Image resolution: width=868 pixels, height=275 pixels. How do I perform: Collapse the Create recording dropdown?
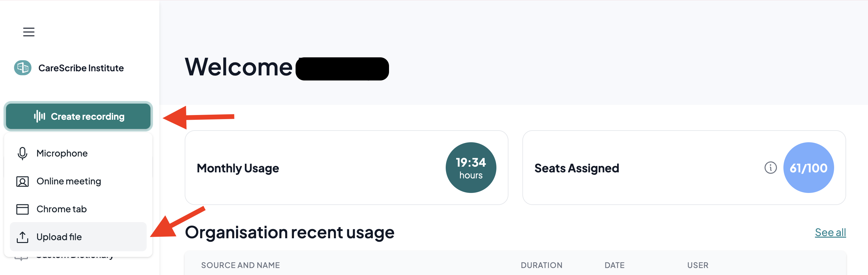point(78,116)
